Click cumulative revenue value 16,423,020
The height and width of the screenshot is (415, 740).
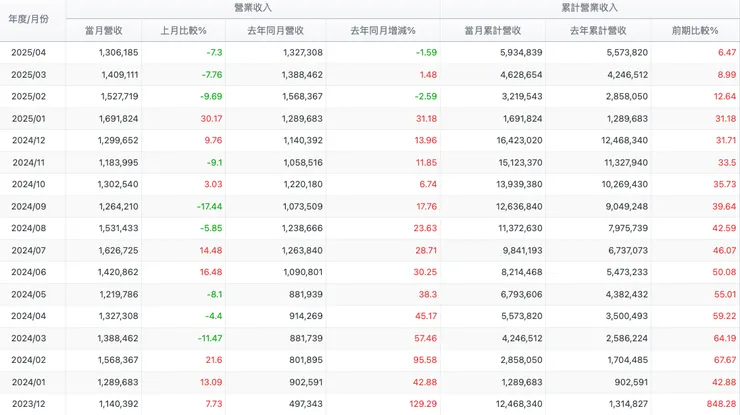519,140
